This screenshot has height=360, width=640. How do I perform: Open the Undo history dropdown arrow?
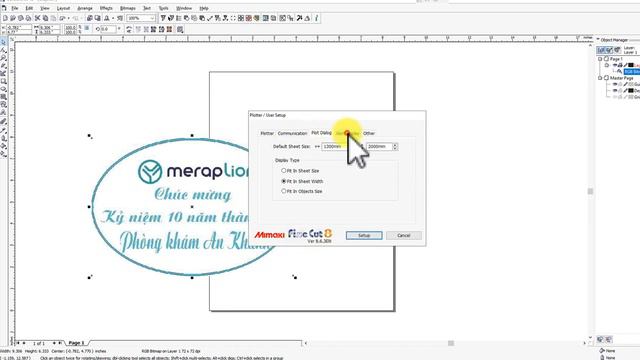(68, 18)
